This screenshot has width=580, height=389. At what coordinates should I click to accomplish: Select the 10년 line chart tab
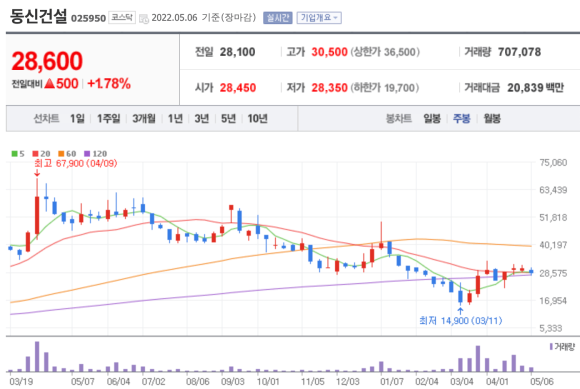coord(257,119)
